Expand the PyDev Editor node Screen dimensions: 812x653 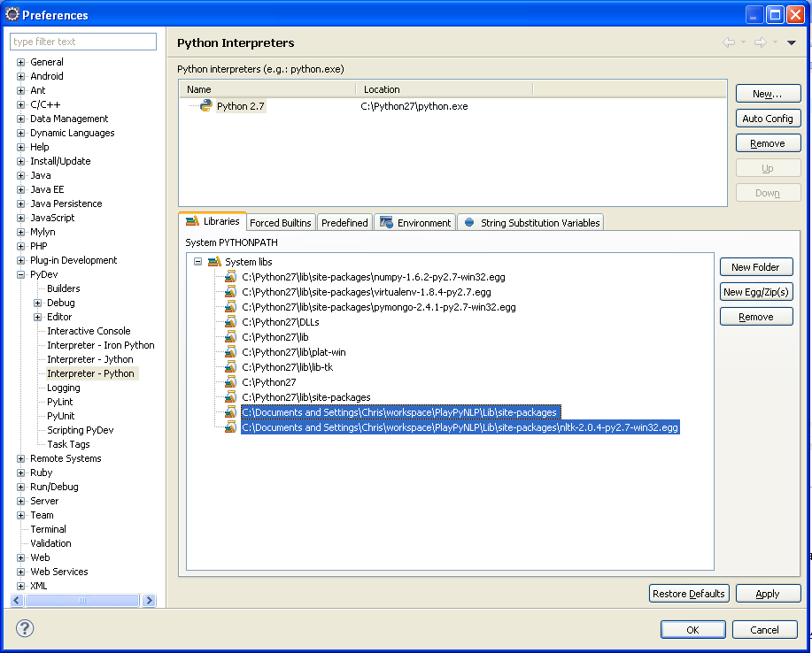click(37, 317)
